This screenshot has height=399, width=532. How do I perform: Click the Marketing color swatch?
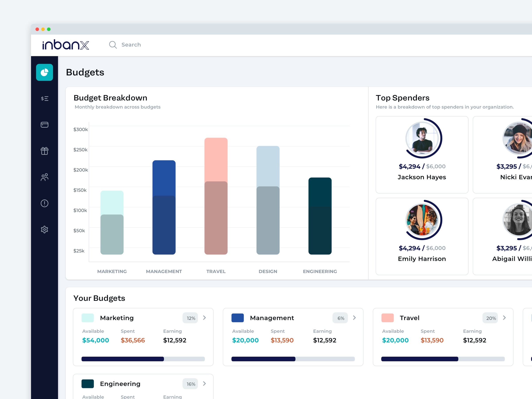coord(88,318)
